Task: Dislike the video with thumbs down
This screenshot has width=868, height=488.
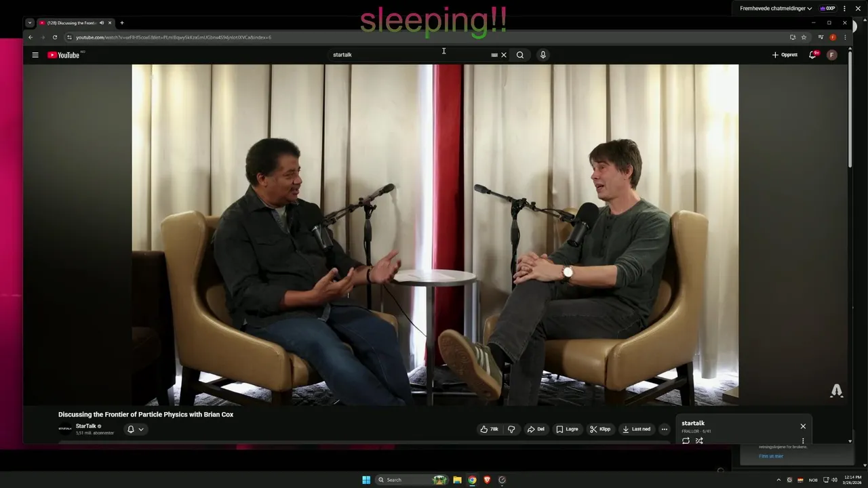Action: (511, 429)
